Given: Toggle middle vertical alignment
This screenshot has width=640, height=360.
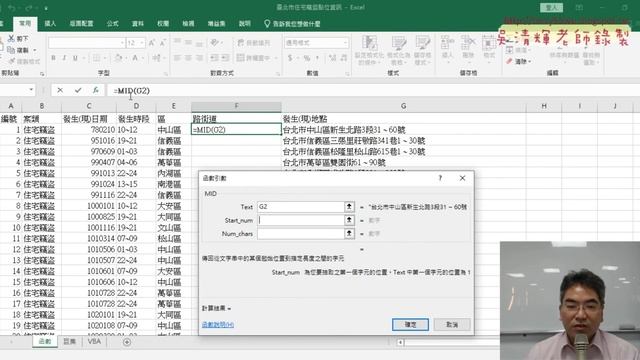Looking at the screenshot, I should [188, 42].
